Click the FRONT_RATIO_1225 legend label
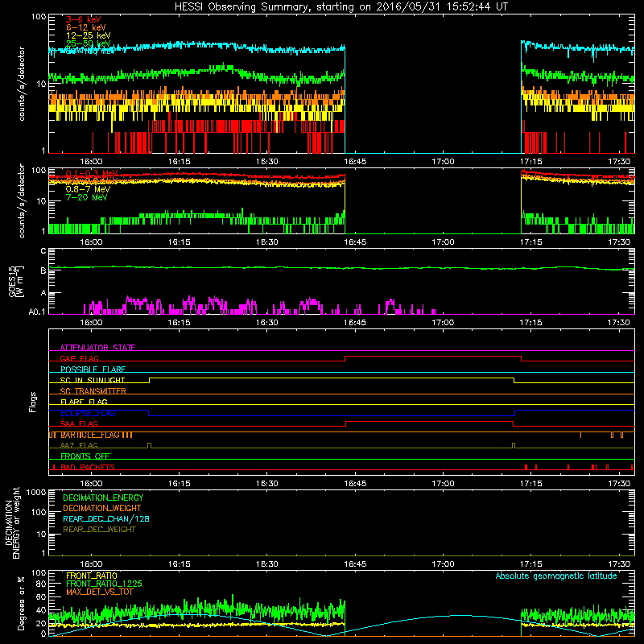This screenshot has height=644, width=644. pyautogui.click(x=104, y=584)
